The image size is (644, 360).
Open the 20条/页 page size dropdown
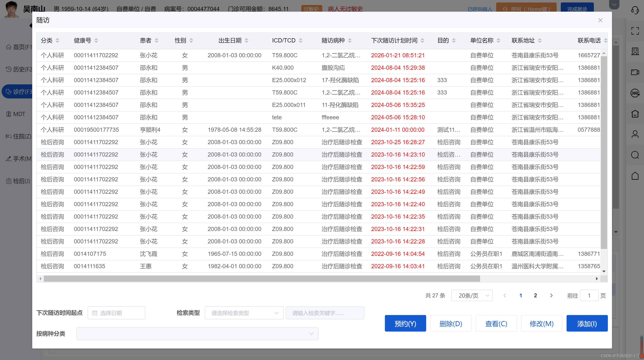[x=472, y=295]
